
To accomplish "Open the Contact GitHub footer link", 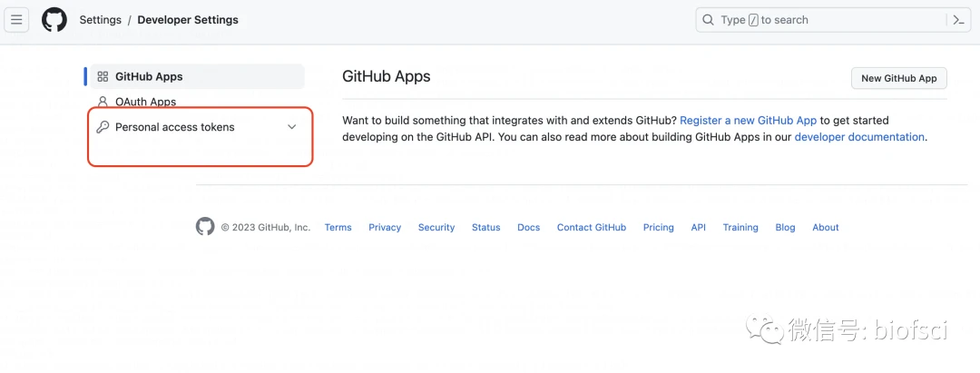I will (591, 228).
